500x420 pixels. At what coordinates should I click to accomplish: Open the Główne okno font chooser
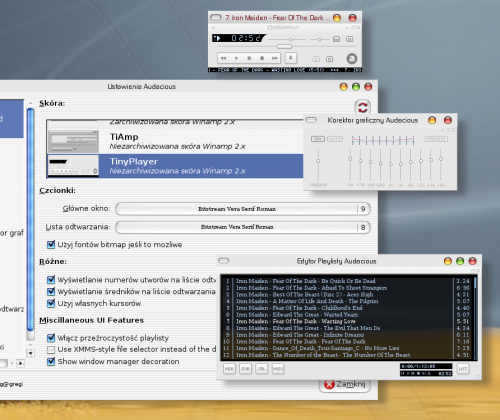tap(243, 209)
